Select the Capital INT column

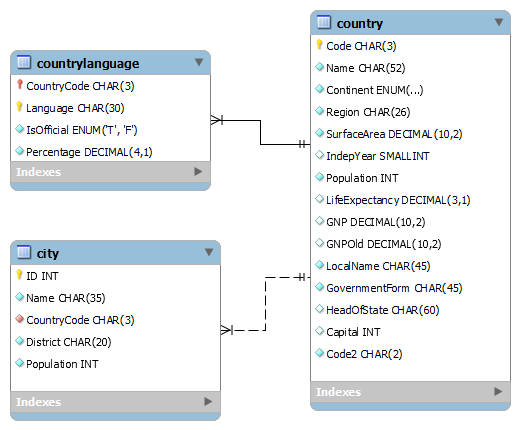[x=353, y=332]
